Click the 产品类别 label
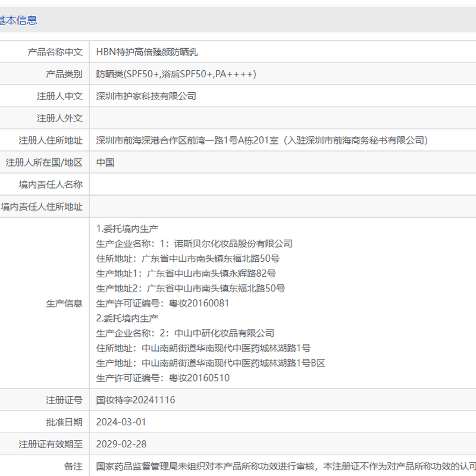 tap(64, 74)
